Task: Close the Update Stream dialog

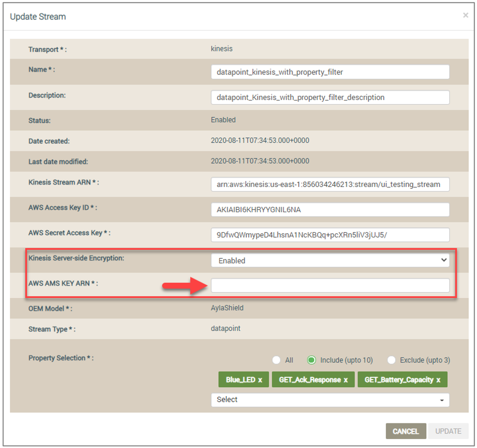Action: pyautogui.click(x=465, y=15)
